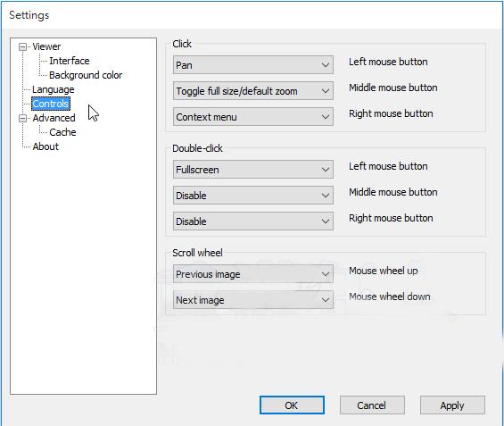Open the Next image dropdown
This screenshot has width=504, height=426.
click(253, 300)
